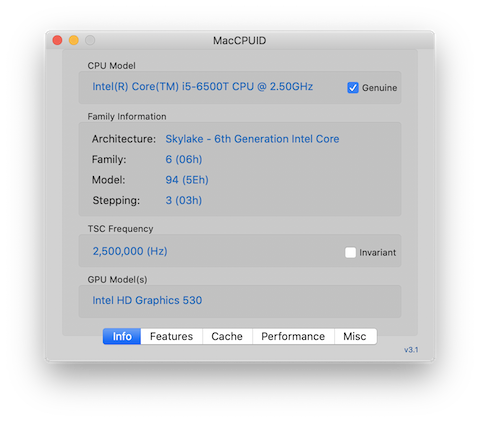Click the Stepping value 3 (03h)

click(x=184, y=200)
